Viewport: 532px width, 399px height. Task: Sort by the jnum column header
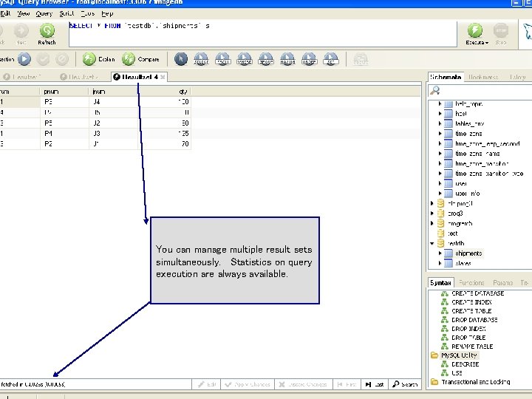(x=113, y=92)
